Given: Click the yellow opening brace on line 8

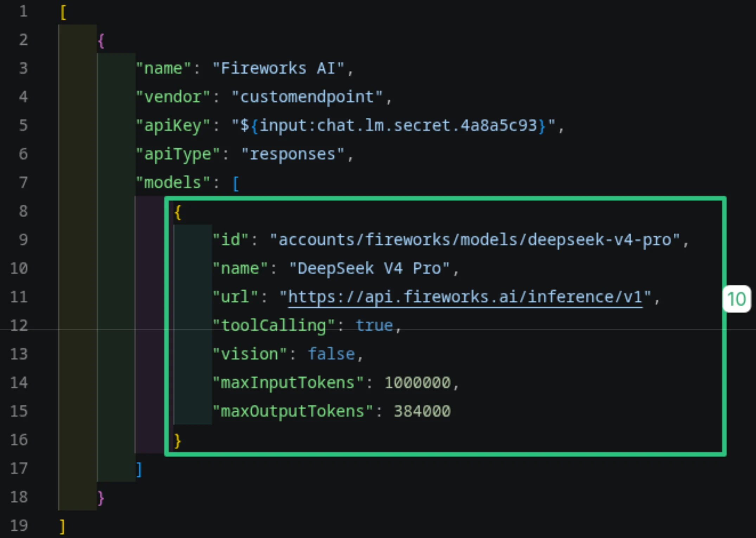Looking at the screenshot, I should [178, 212].
